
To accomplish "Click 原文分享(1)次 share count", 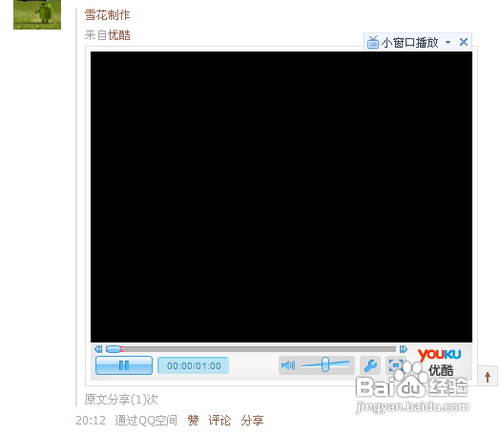I will coord(121,399).
